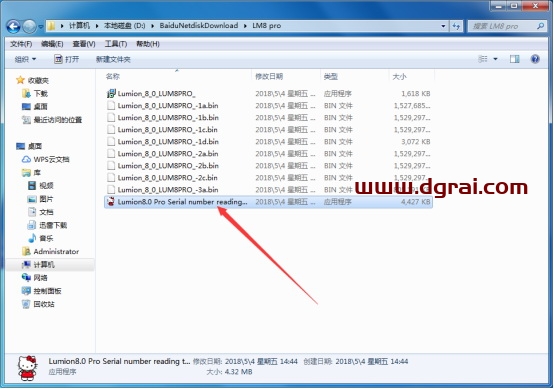Select file Lumion_8_0_LUM8PRO_-1d.bin
This screenshot has height=389, width=554.
269,142
